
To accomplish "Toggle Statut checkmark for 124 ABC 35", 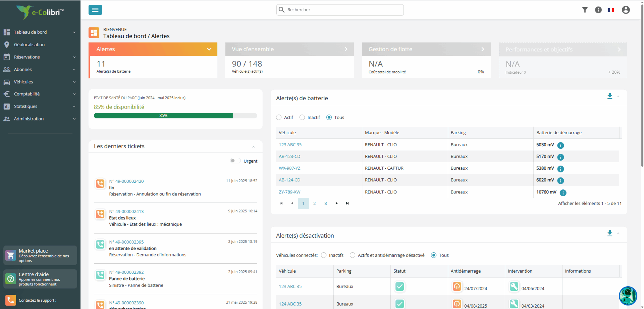I will pyautogui.click(x=400, y=304).
